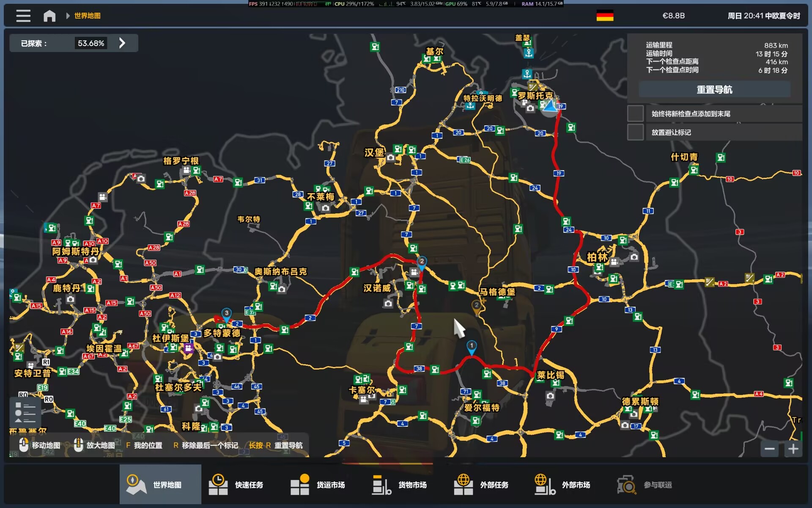The width and height of the screenshot is (812, 508).
Task: Click the orange marker 2 near Magdeburg
Action: (477, 307)
